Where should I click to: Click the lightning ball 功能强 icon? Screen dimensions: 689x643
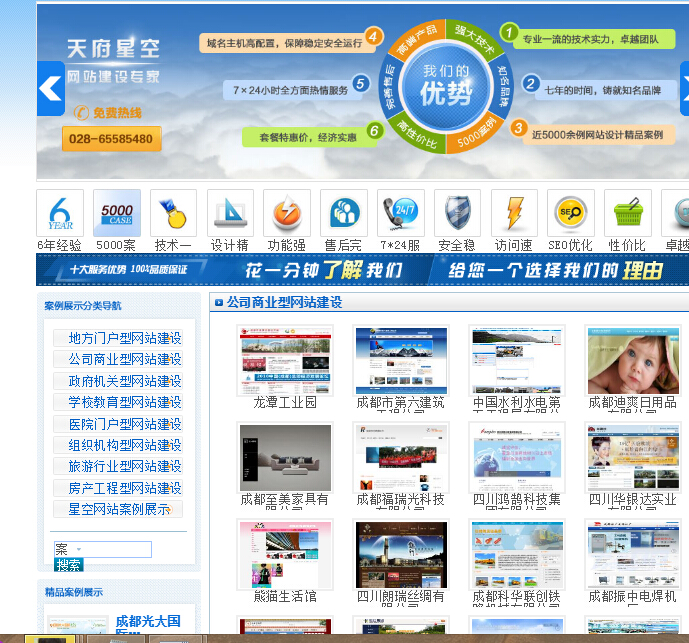[287, 213]
